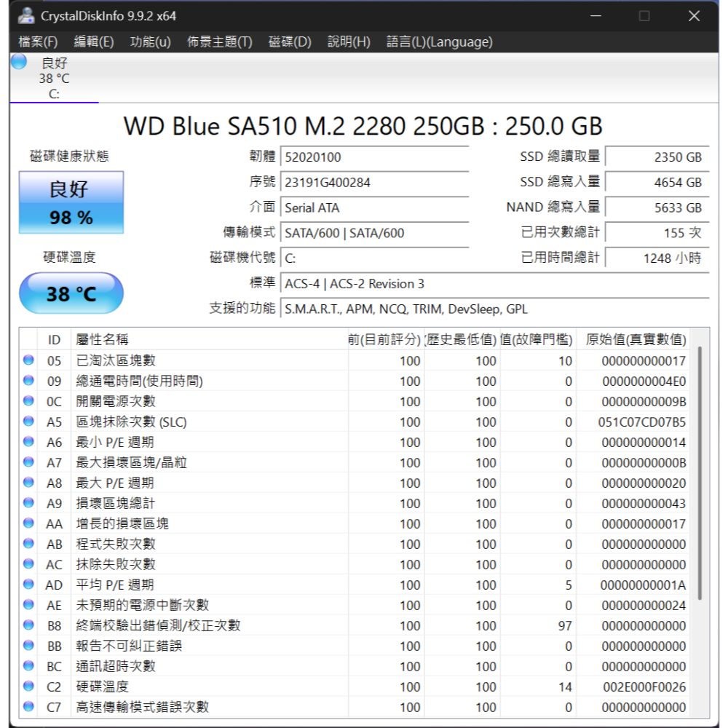Click the 良好 98 % health status button

tap(71, 202)
